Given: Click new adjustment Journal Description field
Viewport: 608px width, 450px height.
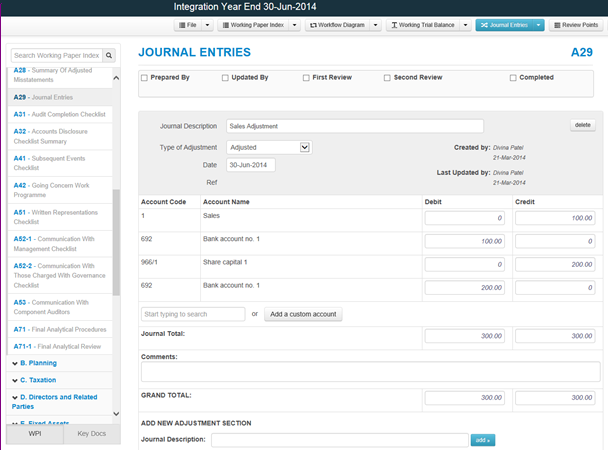Looking at the screenshot, I should pyautogui.click(x=340, y=440).
